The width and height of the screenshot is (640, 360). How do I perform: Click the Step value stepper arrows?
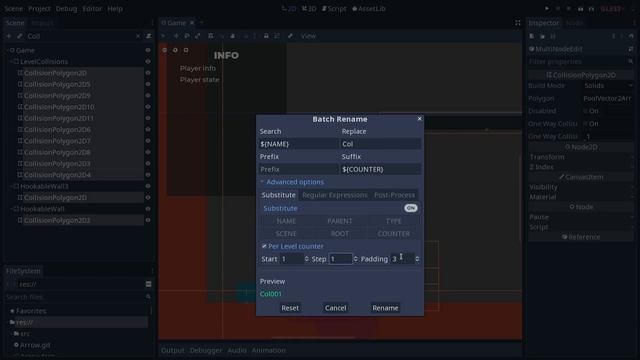pos(356,259)
